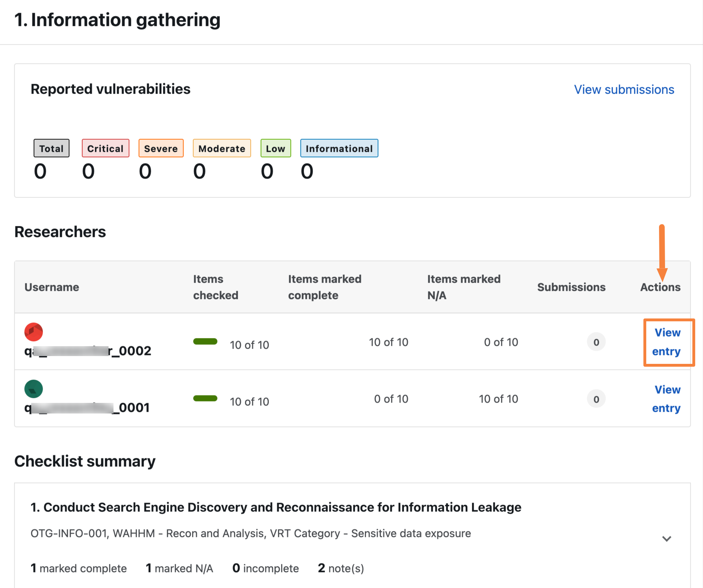Click the '1 marked complete' summary text
The height and width of the screenshot is (588, 703).
(x=78, y=568)
